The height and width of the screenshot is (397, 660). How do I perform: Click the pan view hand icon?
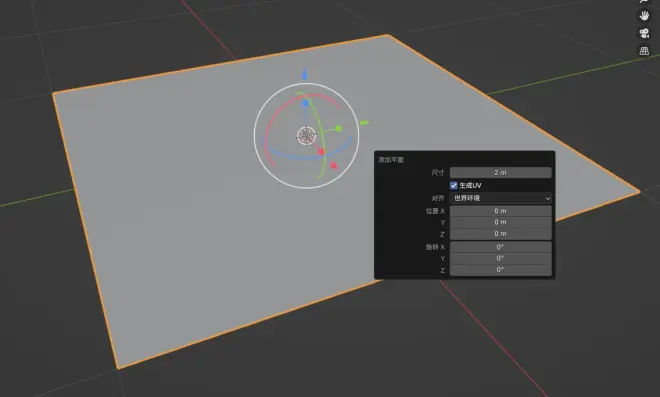click(644, 16)
